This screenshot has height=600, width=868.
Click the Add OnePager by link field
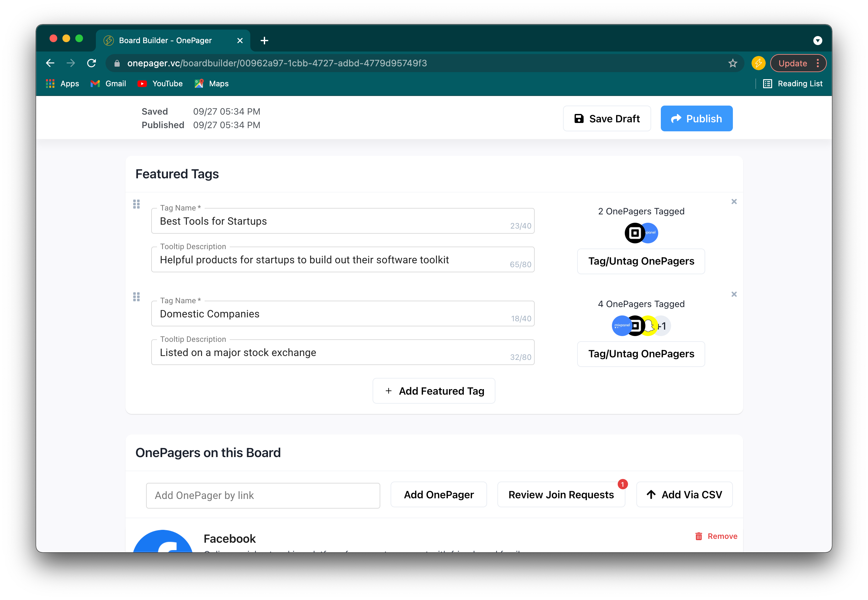(263, 495)
